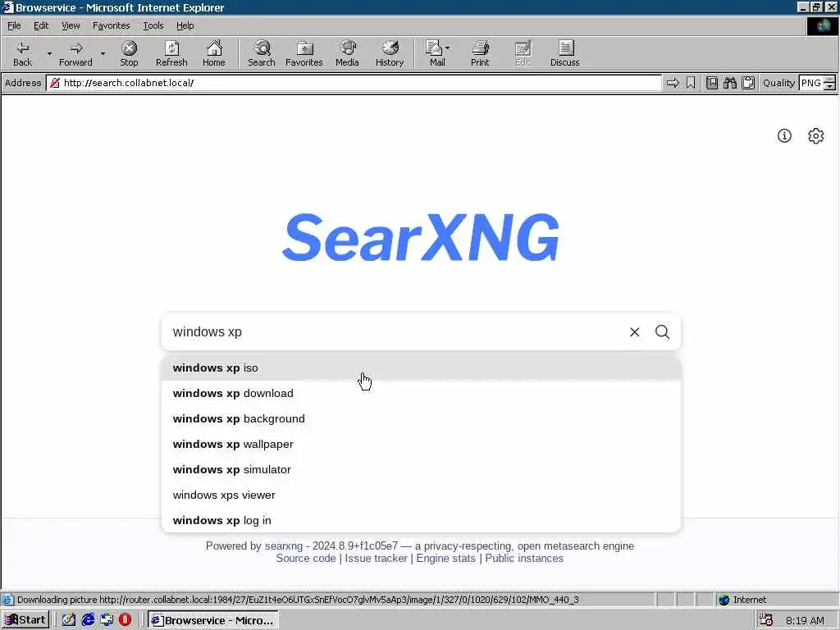The width and height of the screenshot is (840, 630).
Task: Select suggestion windows xp download
Action: pos(421,393)
